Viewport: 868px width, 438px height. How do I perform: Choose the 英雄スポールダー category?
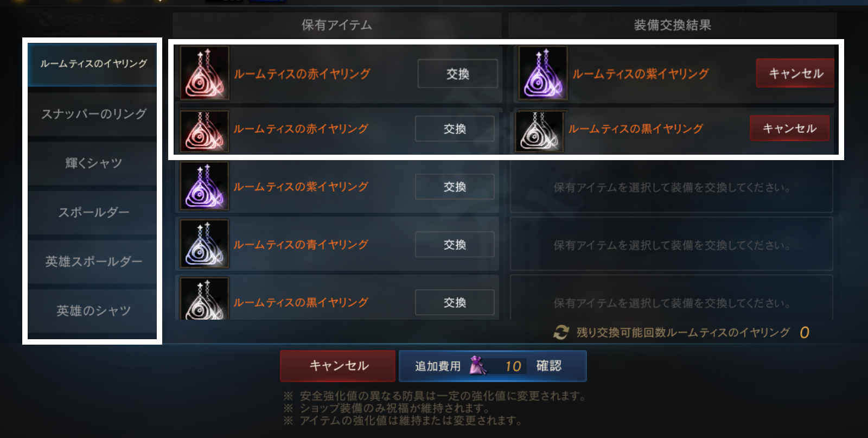[92, 262]
